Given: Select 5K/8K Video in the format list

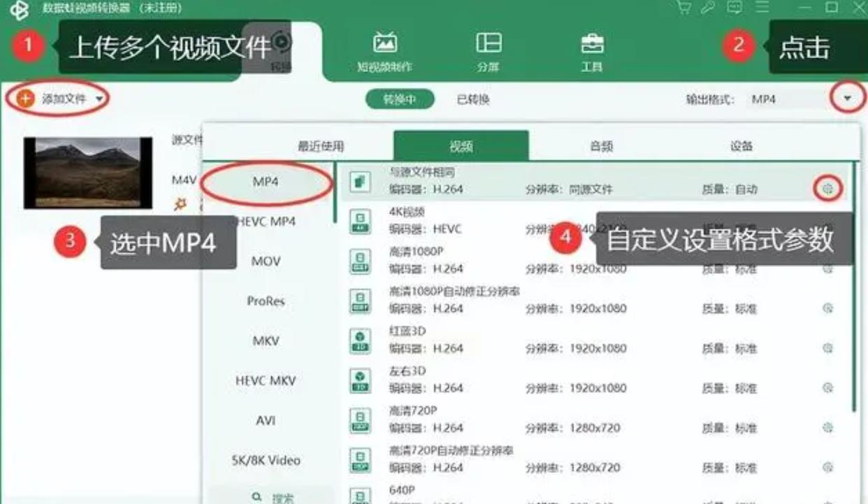Looking at the screenshot, I should click(x=266, y=460).
